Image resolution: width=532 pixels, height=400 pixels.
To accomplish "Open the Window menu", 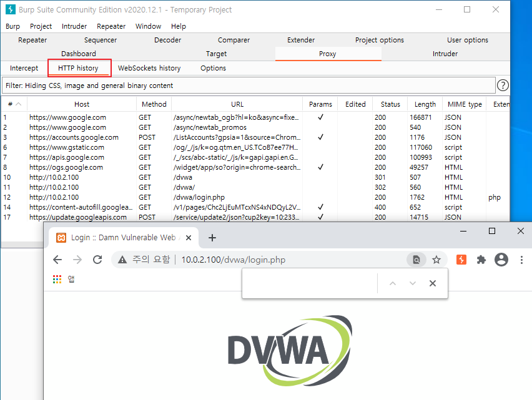I will [x=148, y=26].
